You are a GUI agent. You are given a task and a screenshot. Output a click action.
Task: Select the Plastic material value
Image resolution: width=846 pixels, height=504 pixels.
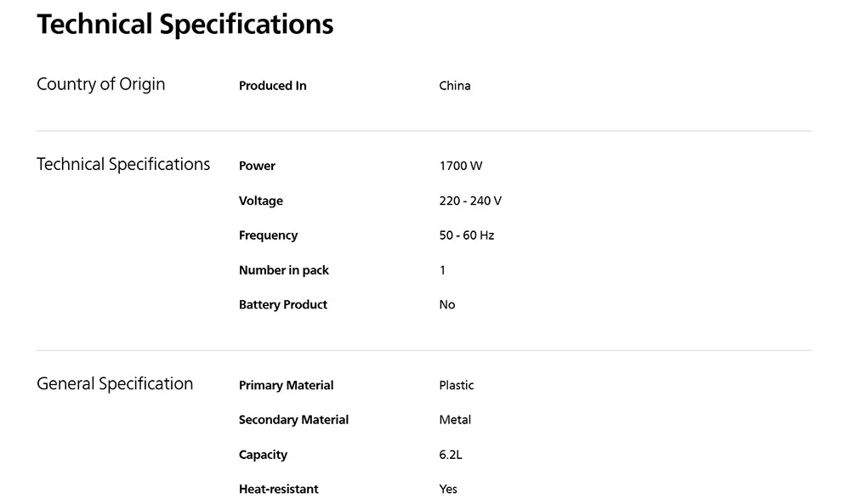tap(457, 385)
